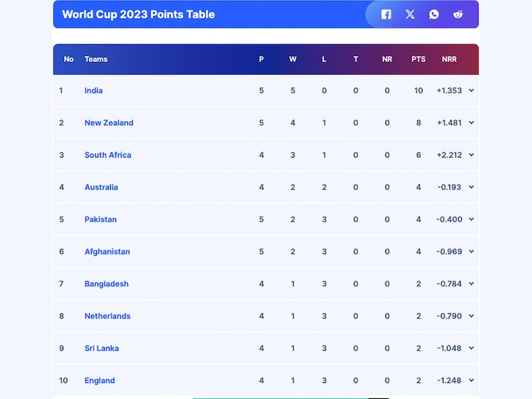Expand the South Africa row chevron
This screenshot has height=399, width=532.
tap(471, 155)
